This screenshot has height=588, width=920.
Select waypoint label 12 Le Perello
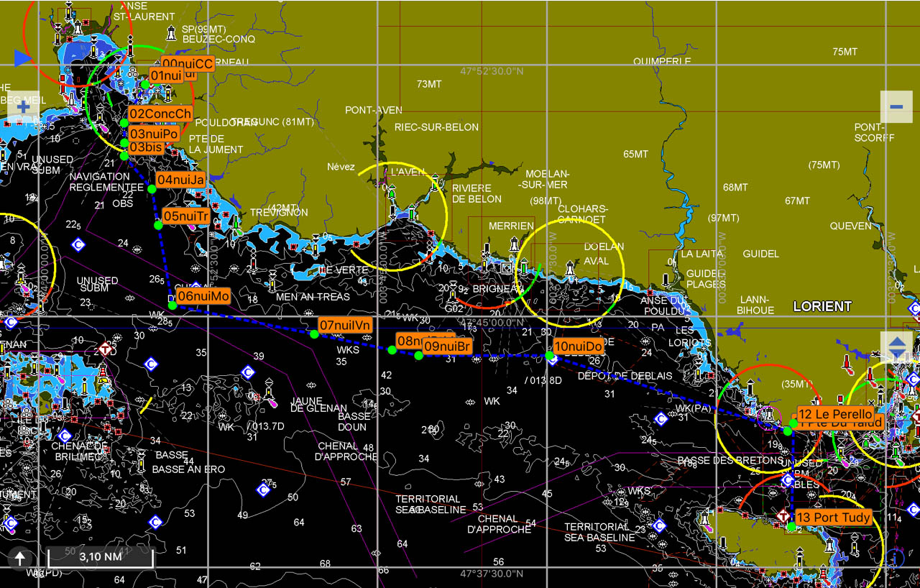click(x=835, y=414)
